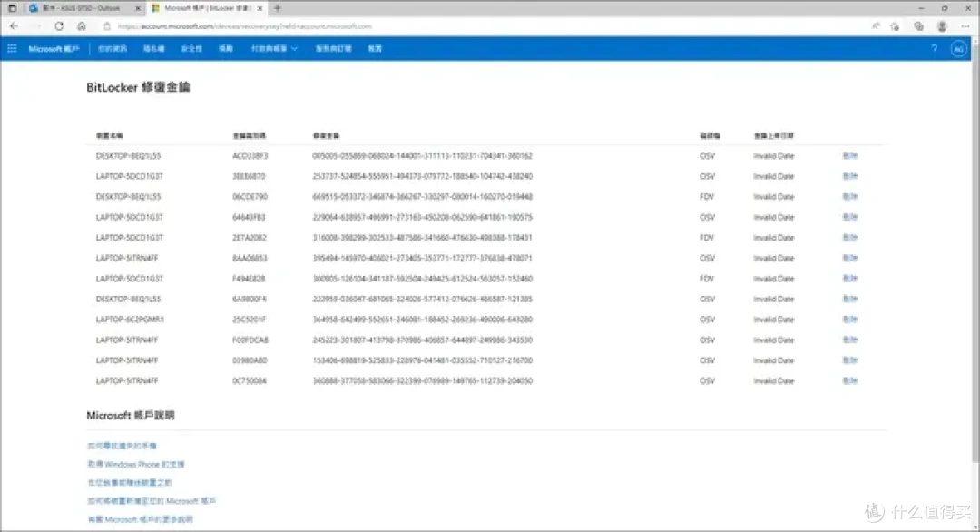The height and width of the screenshot is (532, 980).
Task: Open the read aloud icon in address bar
Action: coord(876,26)
